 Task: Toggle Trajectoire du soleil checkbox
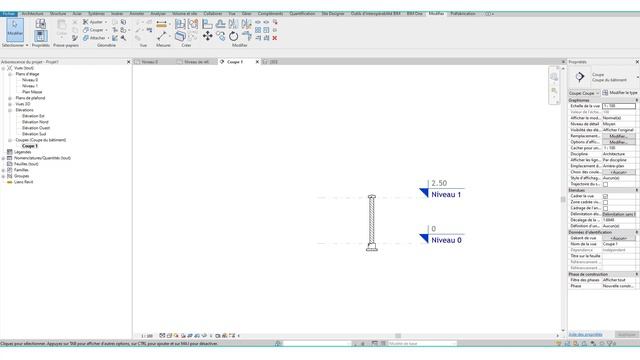[605, 184]
